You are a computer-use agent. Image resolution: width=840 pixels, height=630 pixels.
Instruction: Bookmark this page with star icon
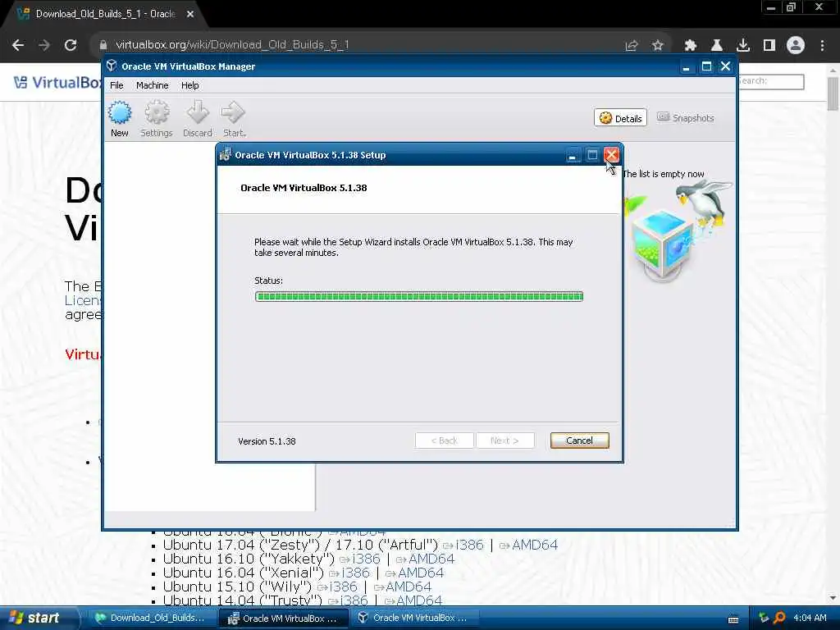pyautogui.click(x=658, y=46)
